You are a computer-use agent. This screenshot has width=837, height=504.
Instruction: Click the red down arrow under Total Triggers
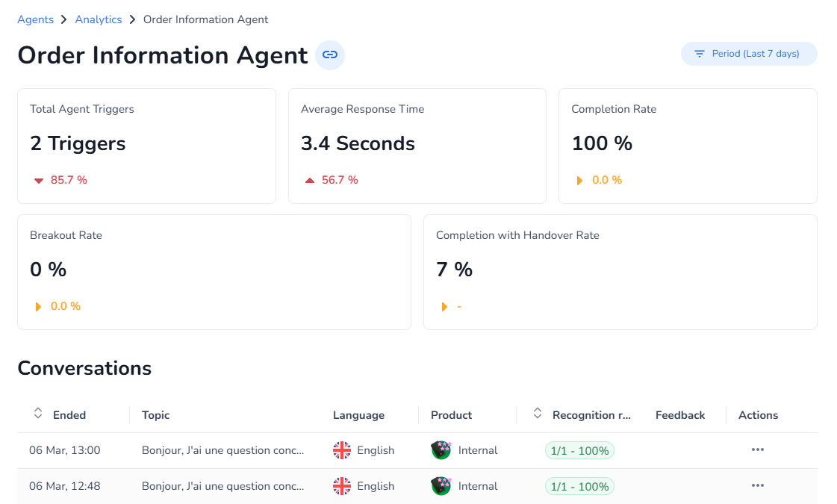39,181
